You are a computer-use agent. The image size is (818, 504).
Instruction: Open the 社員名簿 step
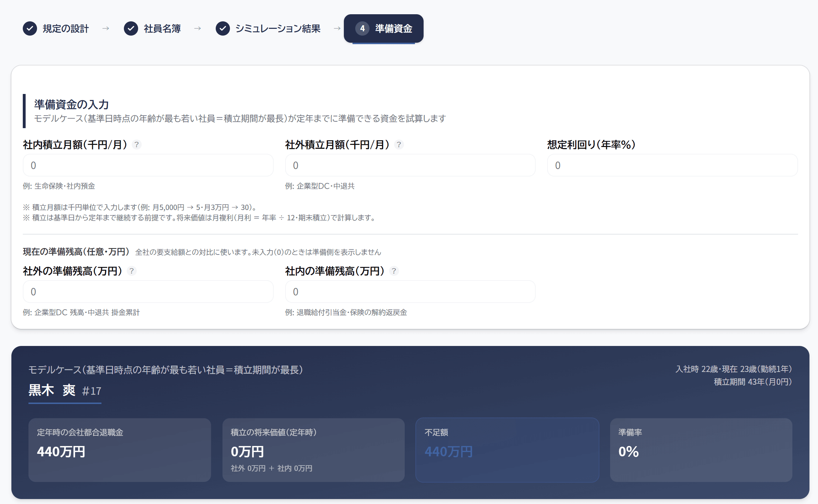coord(152,28)
